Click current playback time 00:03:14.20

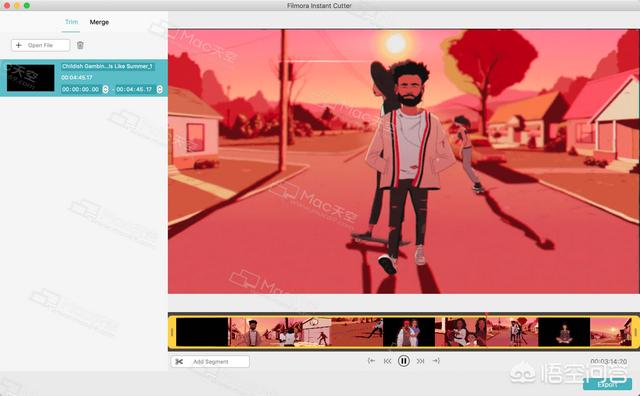(609, 361)
